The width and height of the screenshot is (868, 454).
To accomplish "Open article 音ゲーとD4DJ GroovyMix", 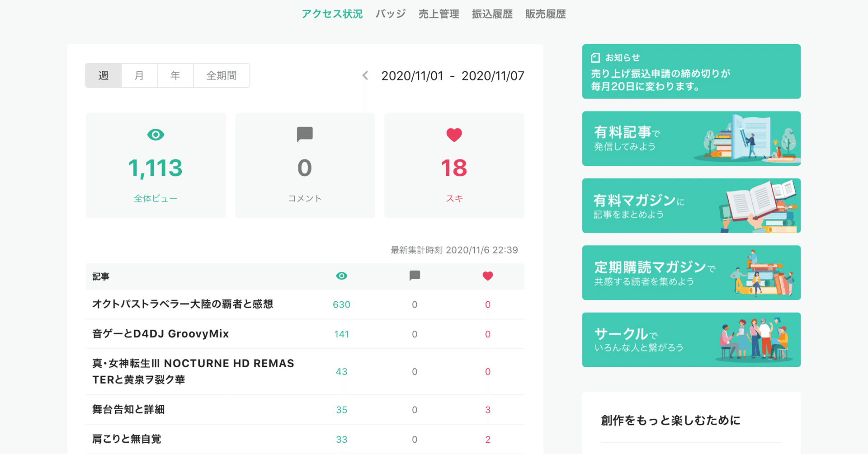I will [x=160, y=334].
